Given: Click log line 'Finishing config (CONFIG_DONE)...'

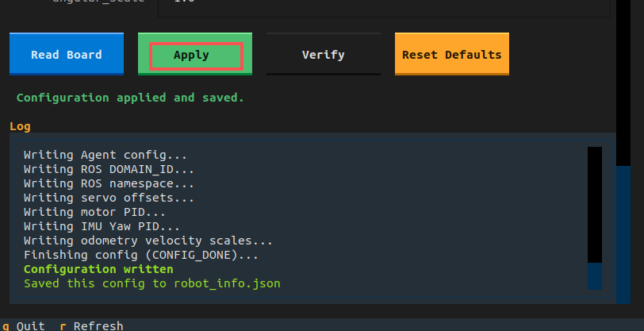Looking at the screenshot, I should pyautogui.click(x=141, y=255).
